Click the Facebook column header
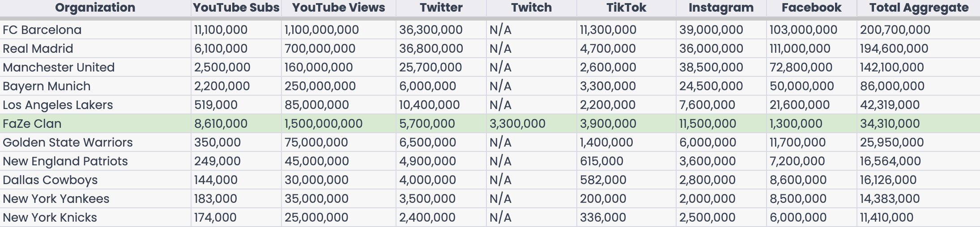 pos(811,8)
